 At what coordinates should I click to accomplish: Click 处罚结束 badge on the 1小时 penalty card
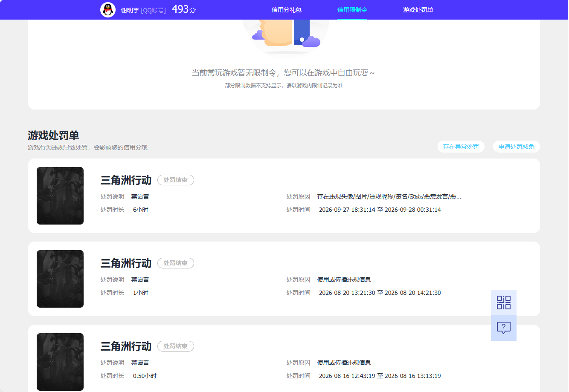[176, 263]
